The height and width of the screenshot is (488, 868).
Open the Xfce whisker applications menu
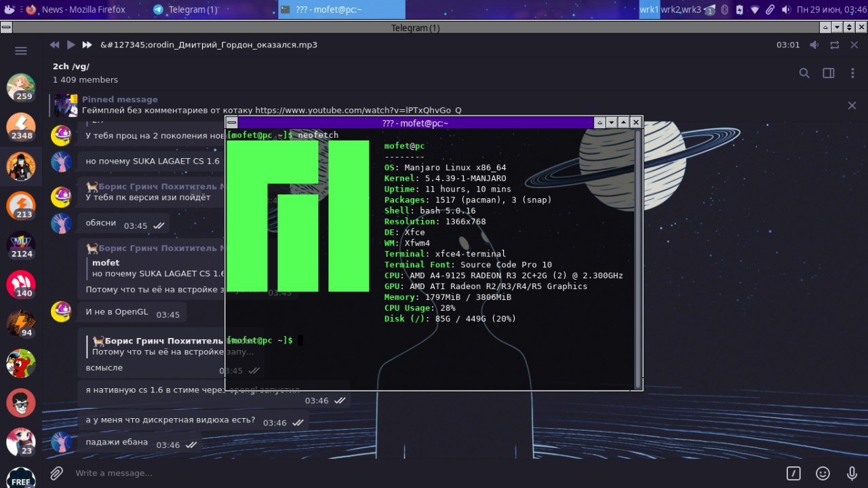click(x=9, y=10)
